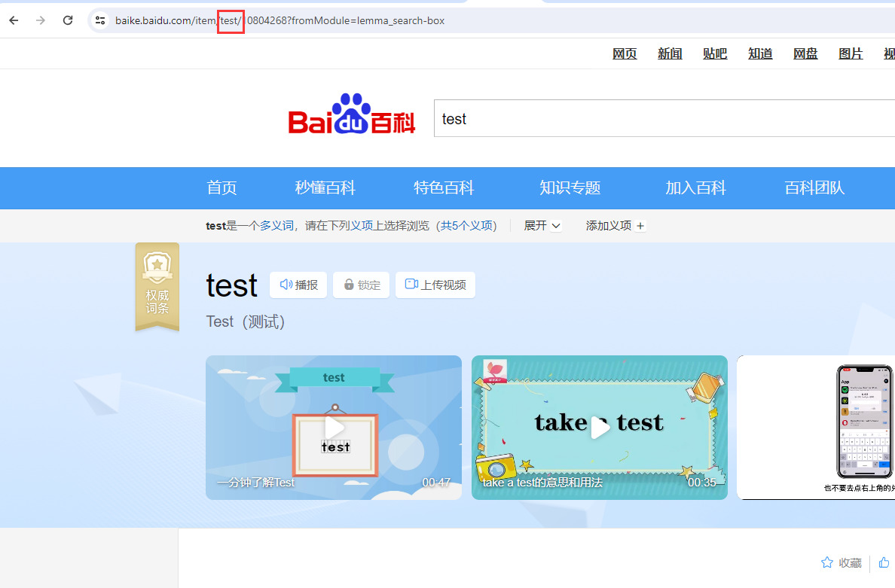Image resolution: width=895 pixels, height=588 pixels.
Task: Click the 多义词 link
Action: click(276, 226)
